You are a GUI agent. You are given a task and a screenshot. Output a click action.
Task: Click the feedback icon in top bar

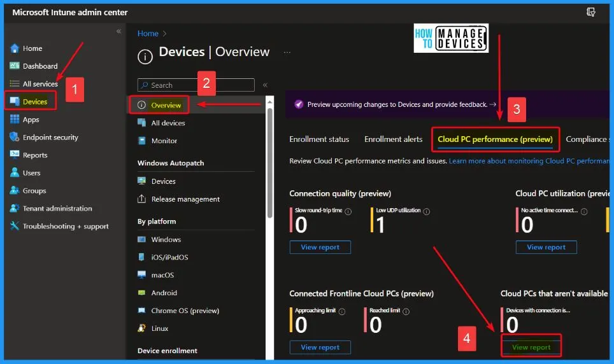[x=591, y=12]
